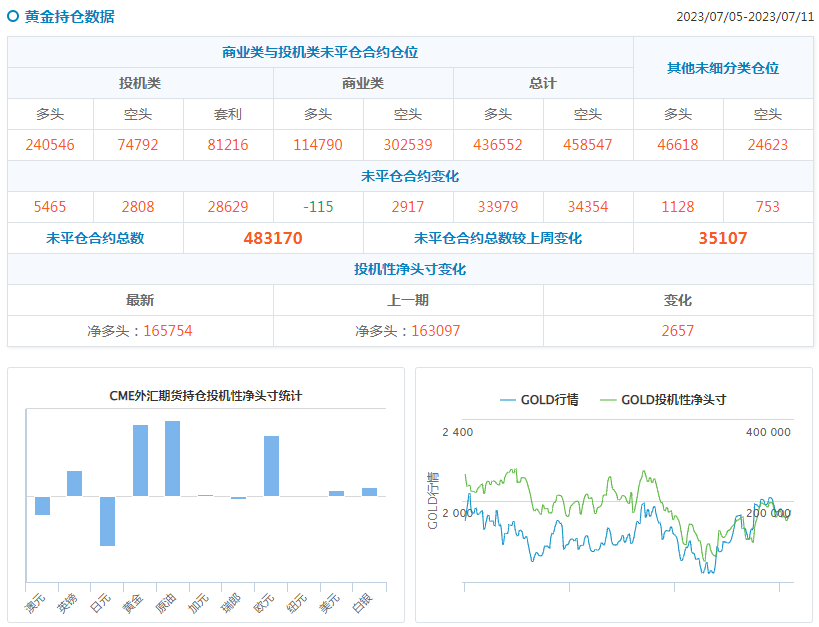
Task: Click the 英镑 bar in the chart
Action: (74, 483)
